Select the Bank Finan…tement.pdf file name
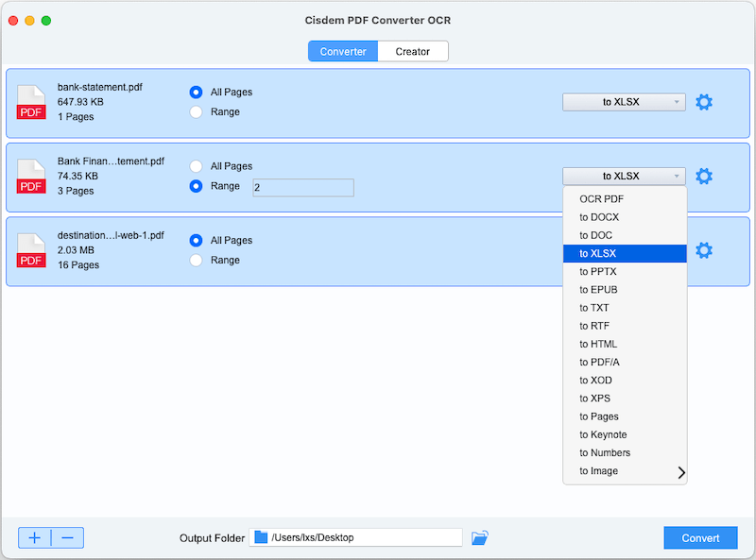Screen dimensions: 756x560 (111, 161)
